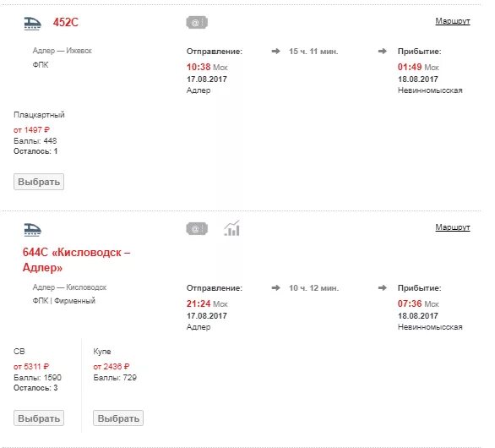Click the e-ticket icon for train 644С
495x448 pixels.
[197, 228]
